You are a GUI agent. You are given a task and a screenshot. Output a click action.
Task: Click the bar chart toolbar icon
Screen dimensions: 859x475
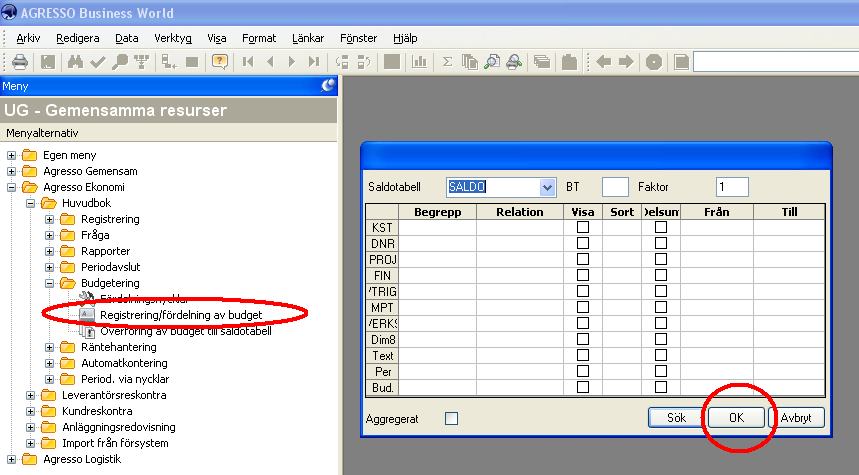point(419,62)
